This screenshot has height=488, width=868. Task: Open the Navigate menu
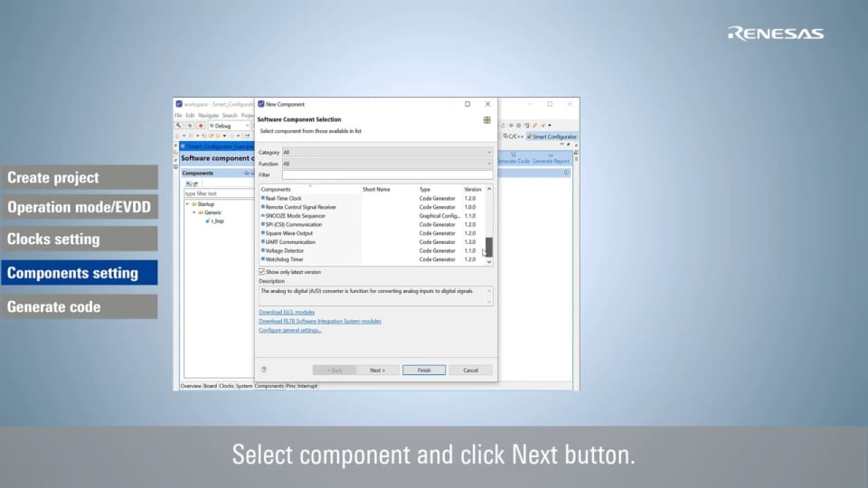pyautogui.click(x=208, y=116)
